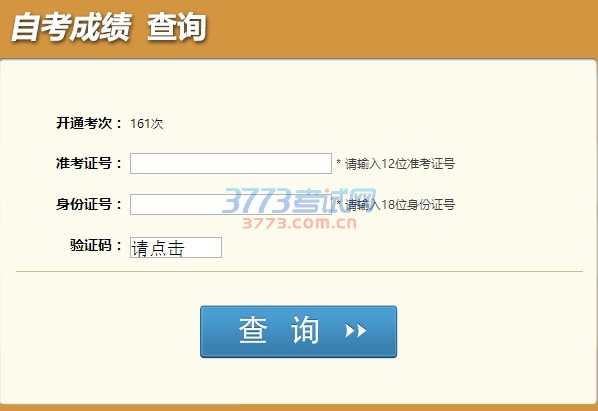Click the horizontal divider below 验证码
The width and height of the screenshot is (598, 411).
click(299, 272)
